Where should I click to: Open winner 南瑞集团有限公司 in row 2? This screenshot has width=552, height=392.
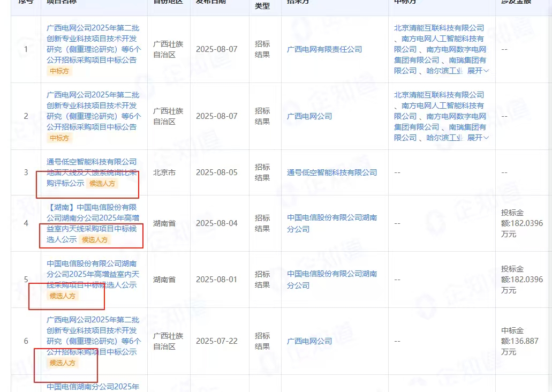click(x=440, y=132)
